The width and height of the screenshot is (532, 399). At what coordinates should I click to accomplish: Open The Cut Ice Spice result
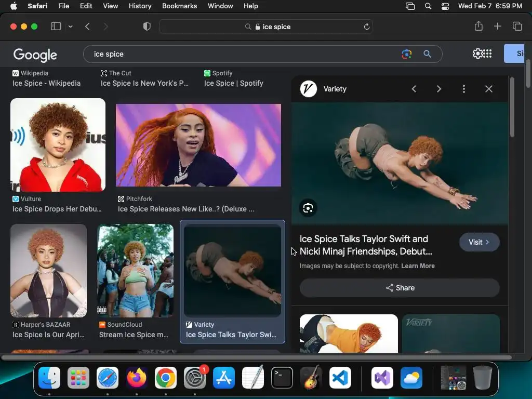coord(144,83)
